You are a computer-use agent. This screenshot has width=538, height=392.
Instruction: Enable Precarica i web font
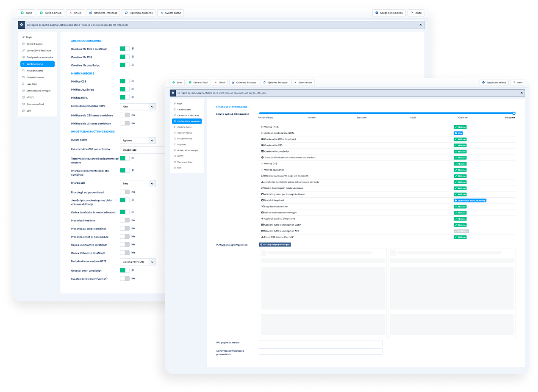pyautogui.click(x=124, y=220)
